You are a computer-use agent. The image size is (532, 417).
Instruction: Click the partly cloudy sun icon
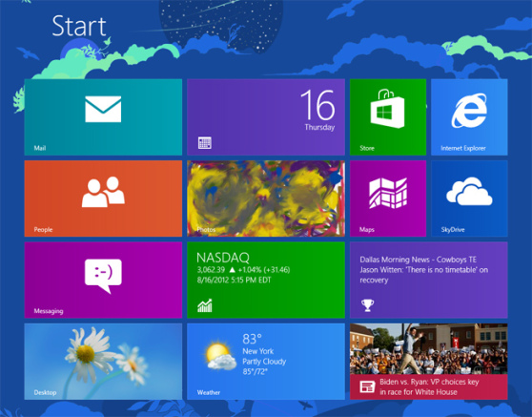coord(221,356)
